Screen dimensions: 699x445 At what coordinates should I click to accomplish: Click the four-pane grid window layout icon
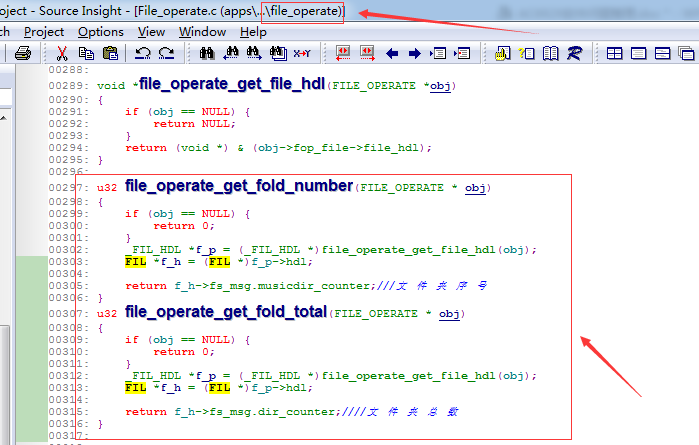click(x=614, y=54)
